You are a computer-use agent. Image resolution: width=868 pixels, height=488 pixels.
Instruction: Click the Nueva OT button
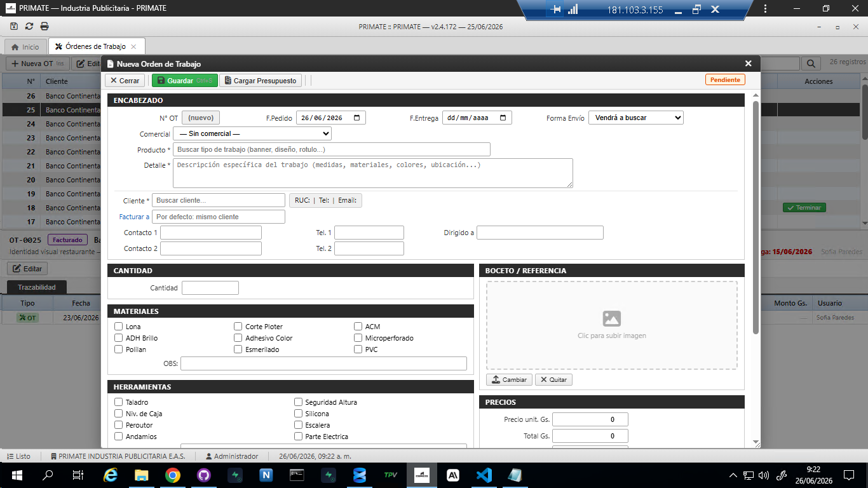tap(37, 64)
